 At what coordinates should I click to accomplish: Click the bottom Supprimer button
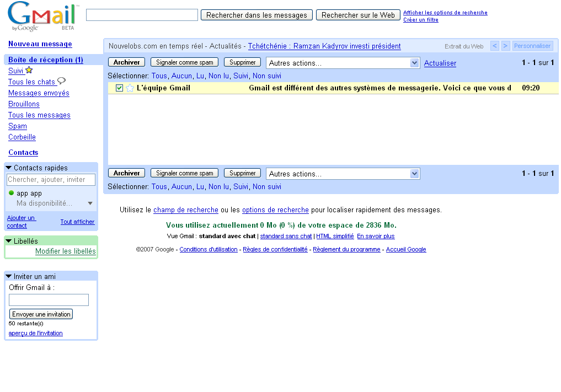click(243, 173)
